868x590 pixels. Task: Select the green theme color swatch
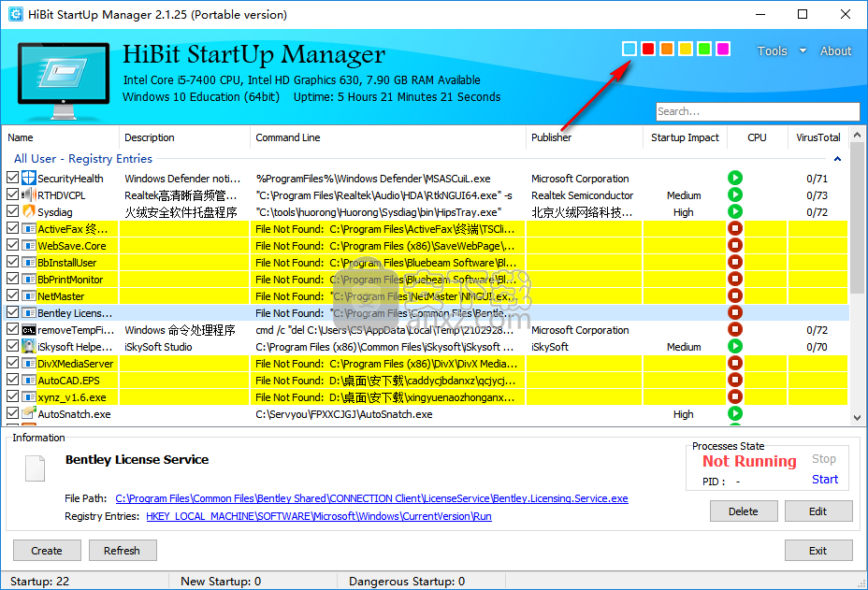[704, 49]
